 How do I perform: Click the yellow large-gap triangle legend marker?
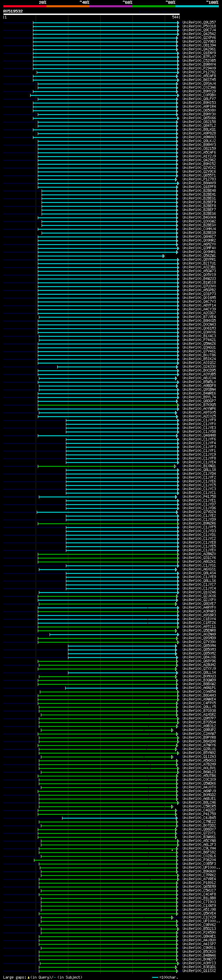tap(28, 977)
